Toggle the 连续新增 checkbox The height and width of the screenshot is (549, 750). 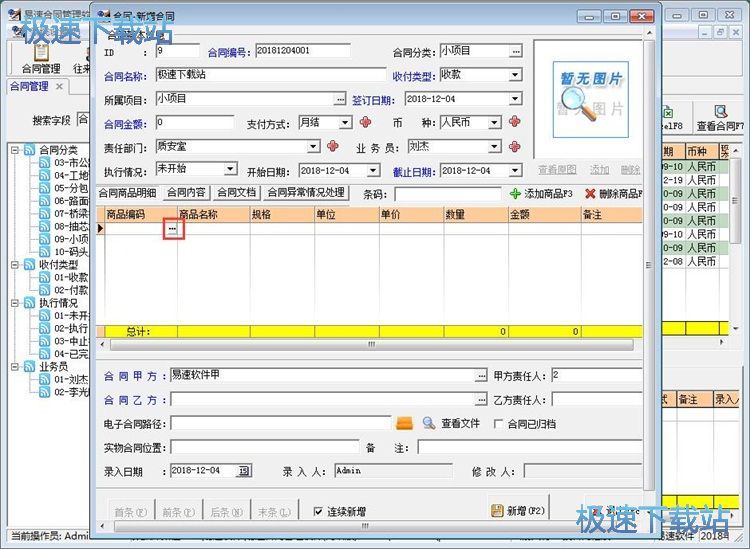point(318,512)
